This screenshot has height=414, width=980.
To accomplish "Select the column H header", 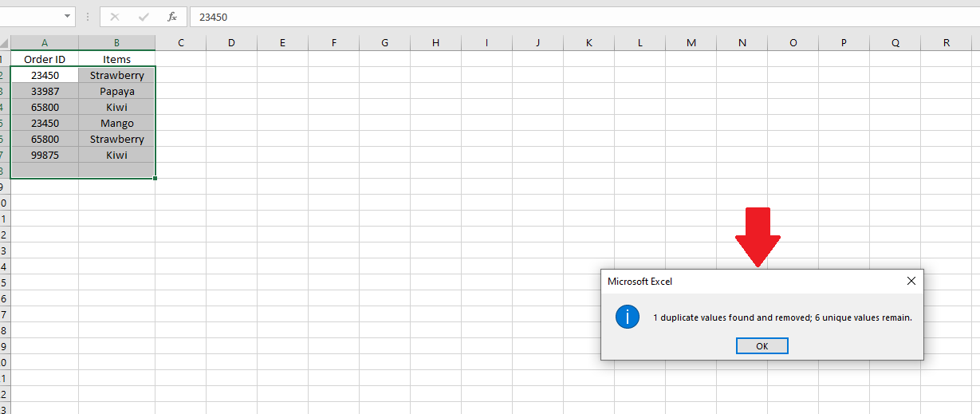I will point(435,43).
